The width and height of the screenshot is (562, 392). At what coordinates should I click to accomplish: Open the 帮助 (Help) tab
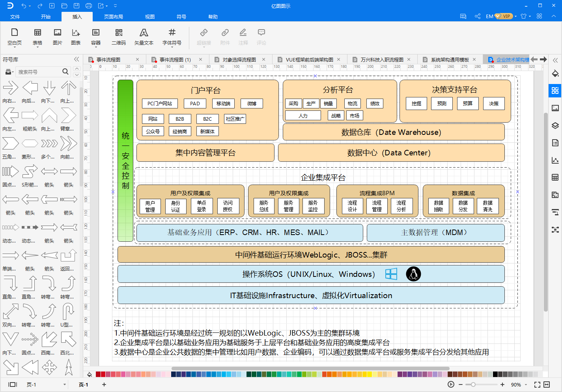[x=213, y=17]
